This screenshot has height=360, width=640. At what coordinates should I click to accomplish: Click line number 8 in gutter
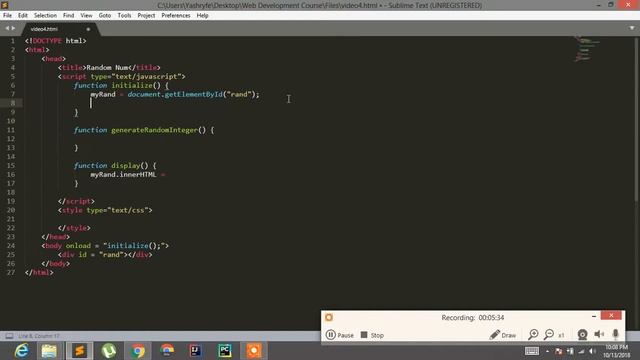(x=13, y=103)
